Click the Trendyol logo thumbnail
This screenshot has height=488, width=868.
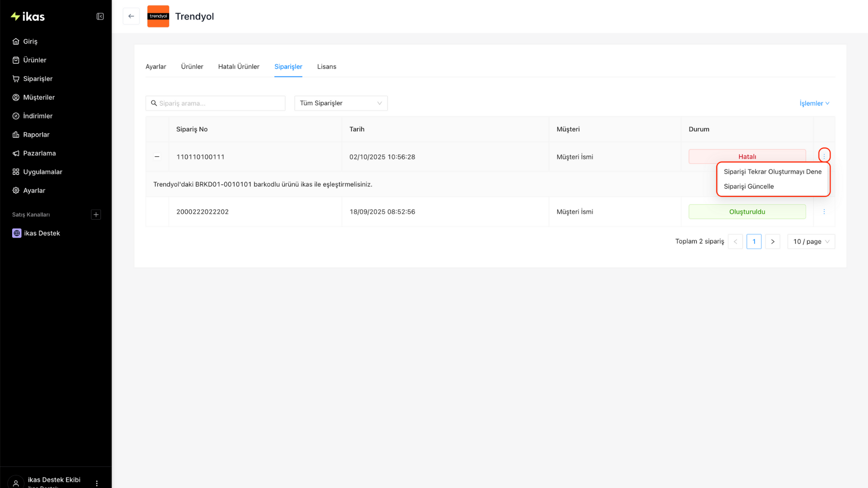tap(158, 16)
